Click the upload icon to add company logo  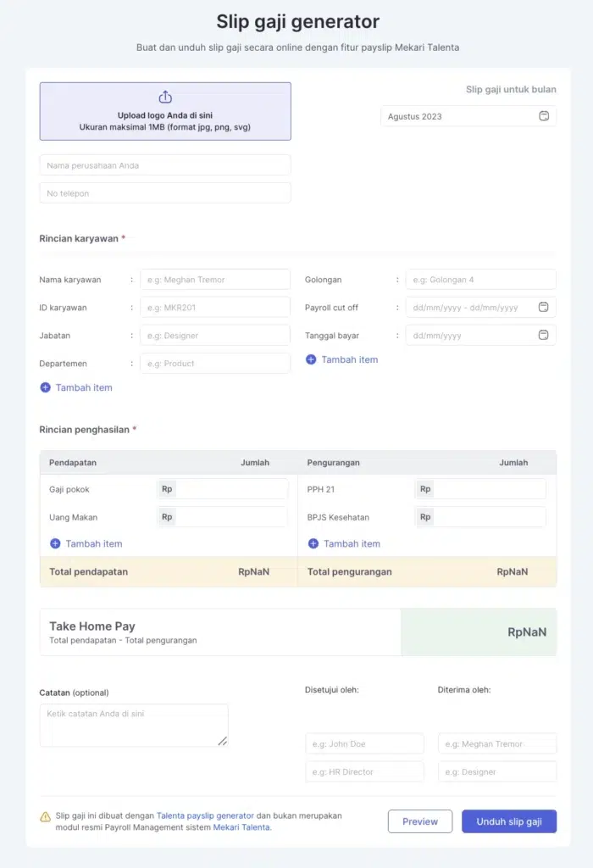(x=165, y=97)
